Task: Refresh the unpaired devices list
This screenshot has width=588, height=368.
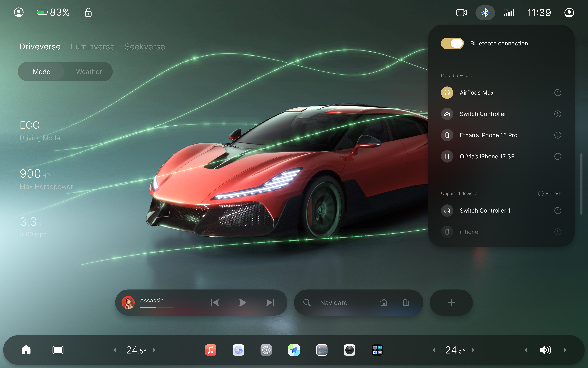Action: [550, 194]
